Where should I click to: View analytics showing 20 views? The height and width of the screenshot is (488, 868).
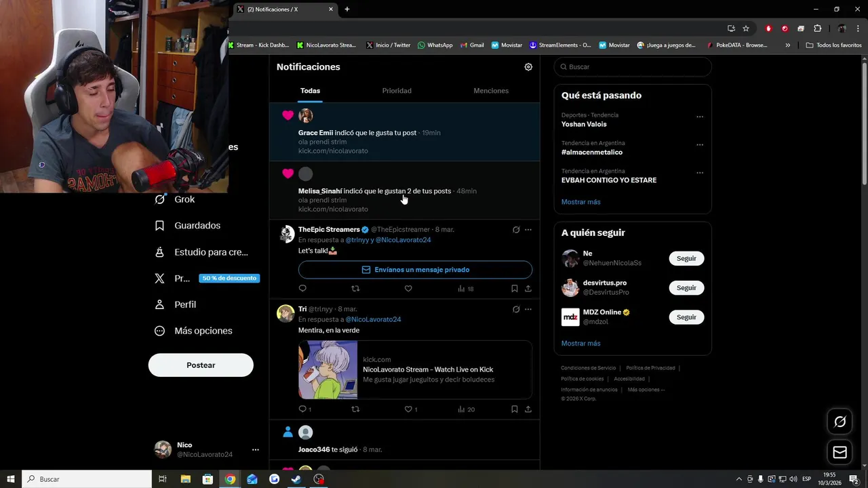click(x=466, y=409)
